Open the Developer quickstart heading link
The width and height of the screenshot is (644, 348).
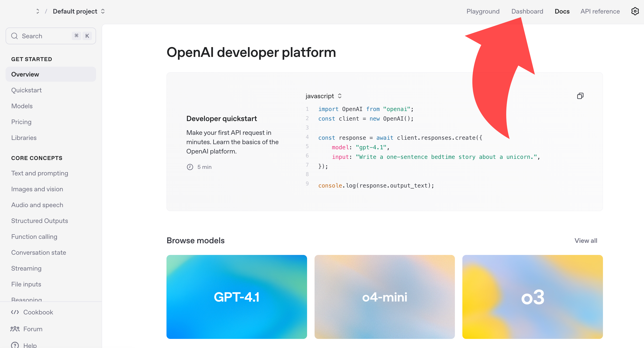222,118
